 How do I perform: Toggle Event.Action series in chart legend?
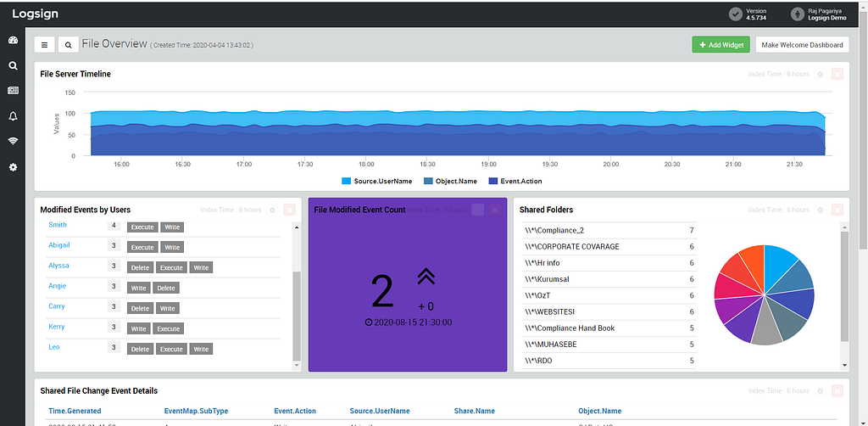coord(515,181)
